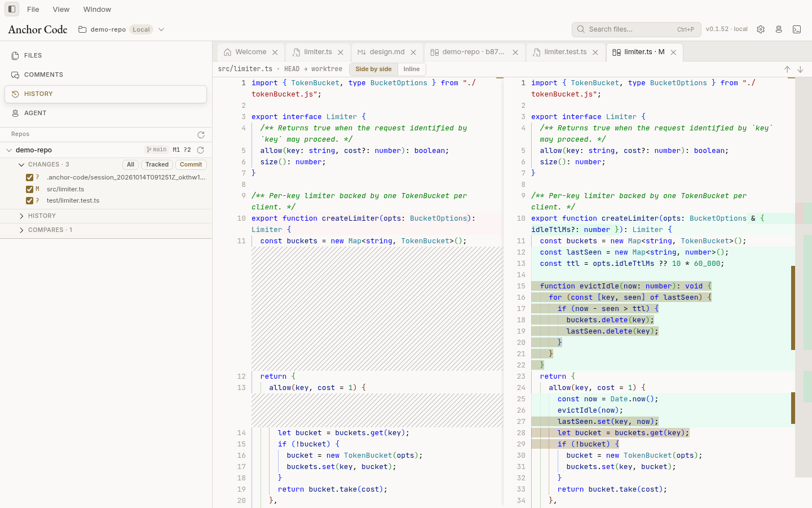
Task: Close the design.md tab
Action: click(413, 52)
